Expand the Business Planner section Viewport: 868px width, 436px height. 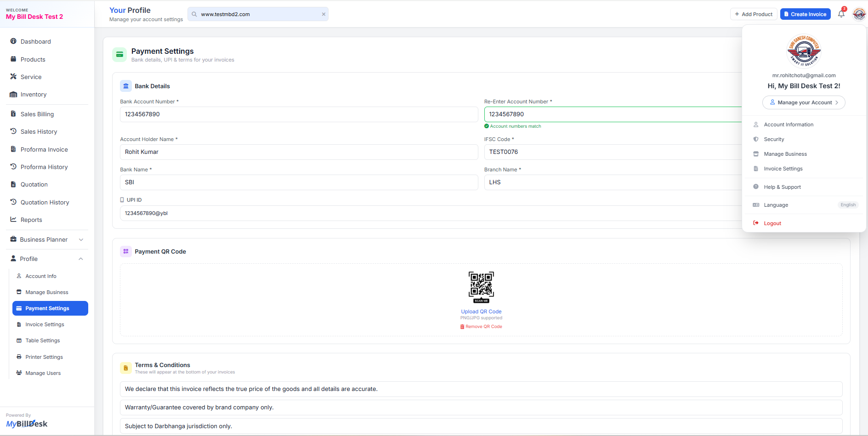coord(47,239)
